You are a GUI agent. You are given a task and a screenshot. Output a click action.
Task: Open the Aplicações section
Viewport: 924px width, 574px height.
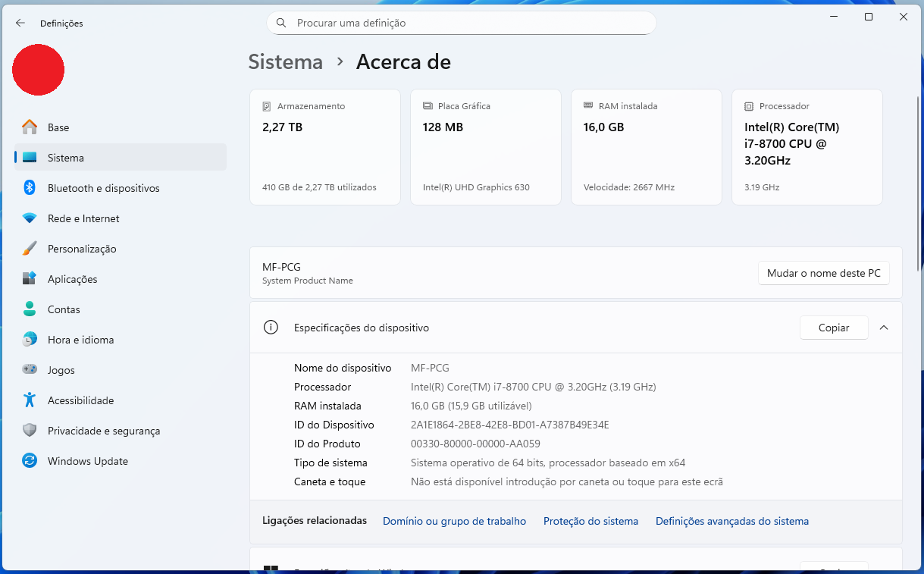tap(121, 279)
